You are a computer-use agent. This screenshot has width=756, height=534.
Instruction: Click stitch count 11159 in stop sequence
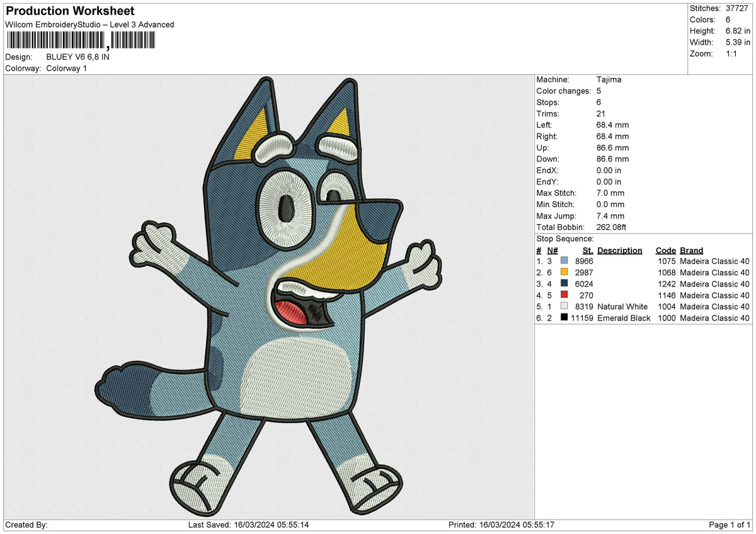[581, 317]
